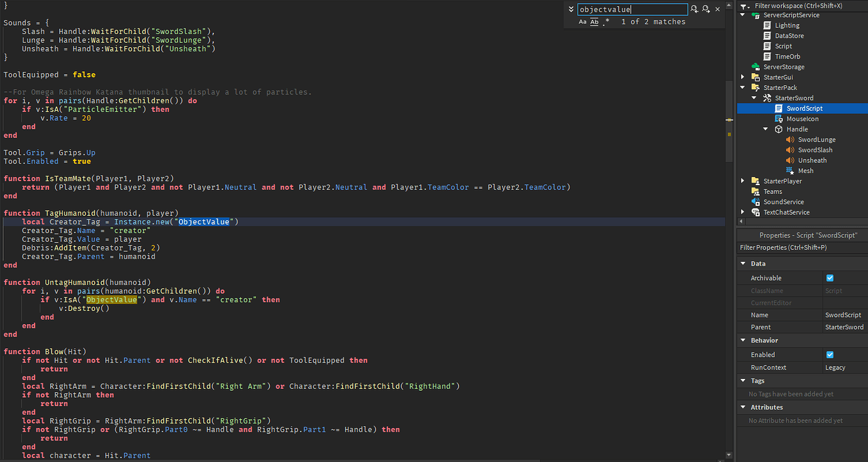The height and width of the screenshot is (462, 868).
Task: Click the Find Next match button
Action: (x=705, y=9)
